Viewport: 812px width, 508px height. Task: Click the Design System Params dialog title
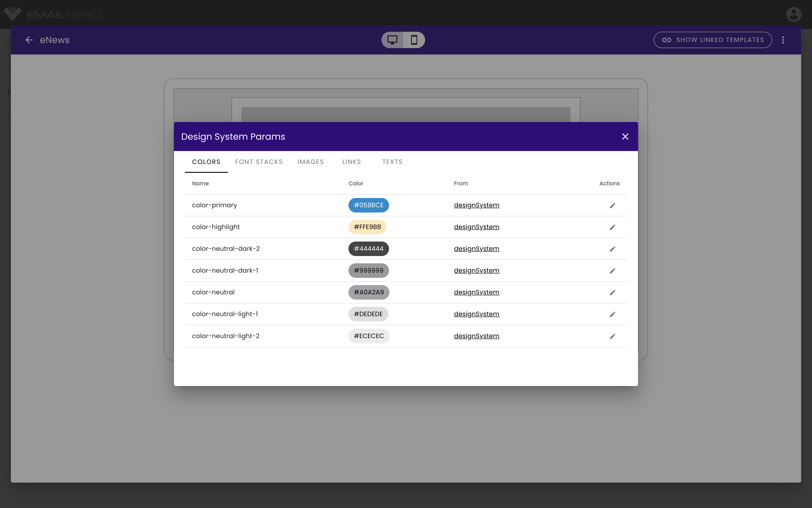coord(233,136)
